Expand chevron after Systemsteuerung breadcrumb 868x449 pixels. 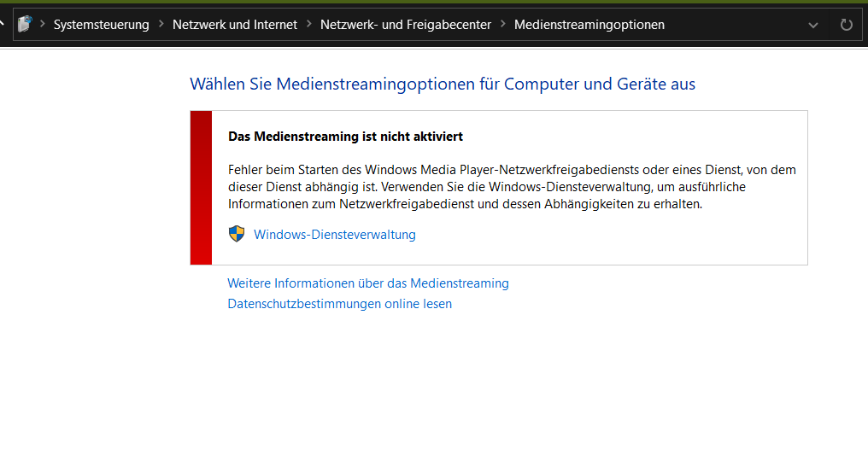(161, 25)
